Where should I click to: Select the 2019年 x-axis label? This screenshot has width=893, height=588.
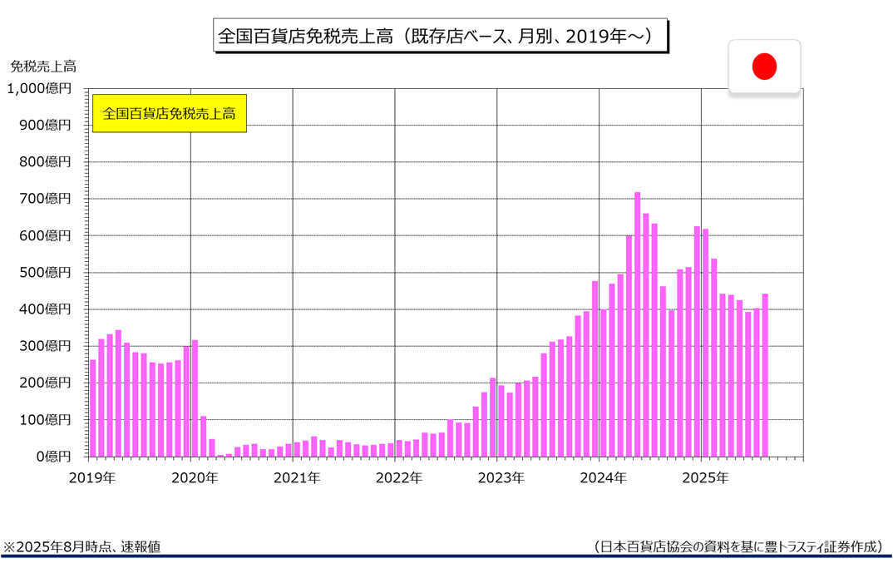[91, 478]
